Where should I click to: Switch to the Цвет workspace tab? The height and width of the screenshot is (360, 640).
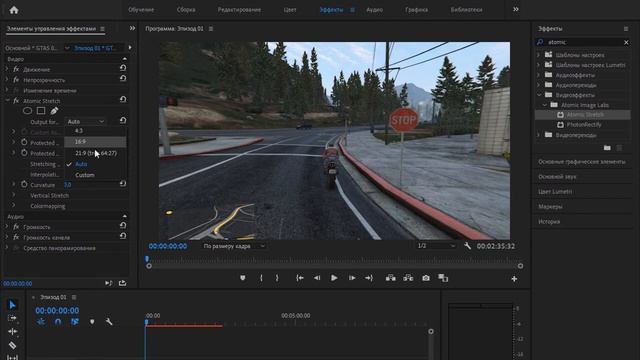coord(290,10)
